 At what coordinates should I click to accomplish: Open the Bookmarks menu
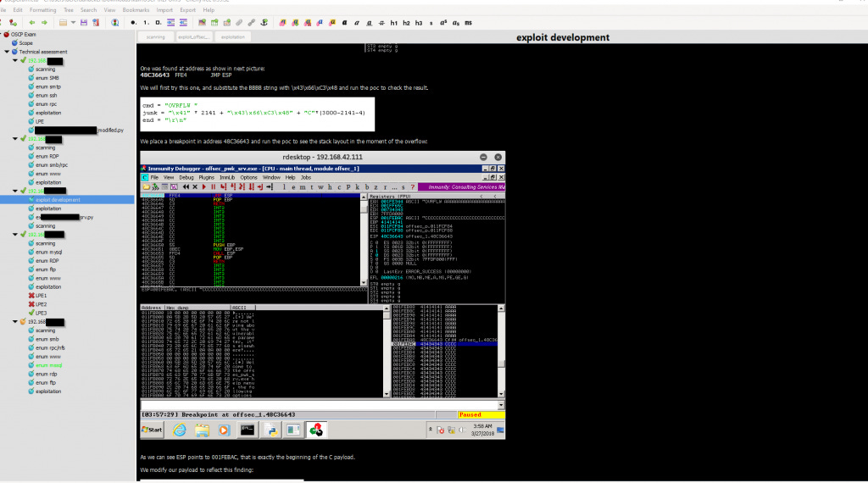point(136,10)
